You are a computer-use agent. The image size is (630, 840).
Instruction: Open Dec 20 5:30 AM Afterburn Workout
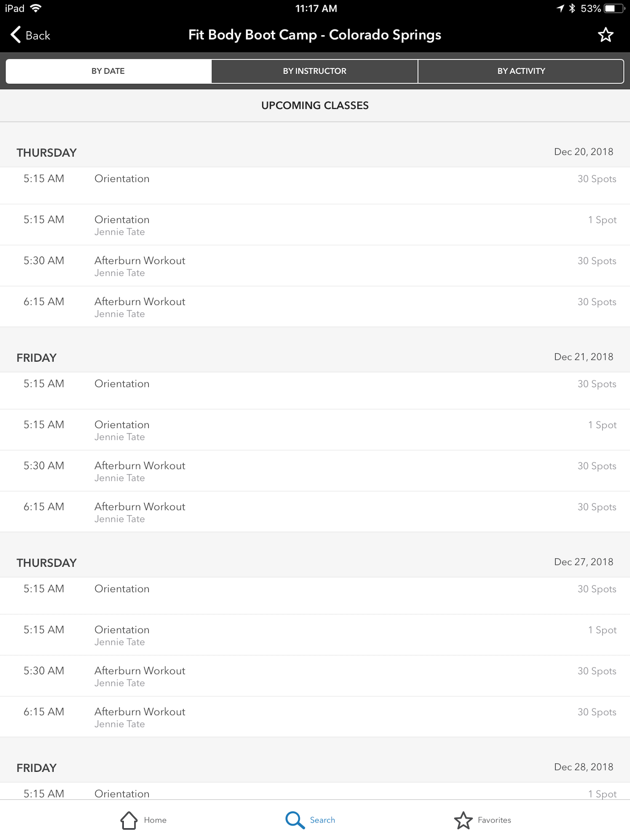tap(315, 266)
